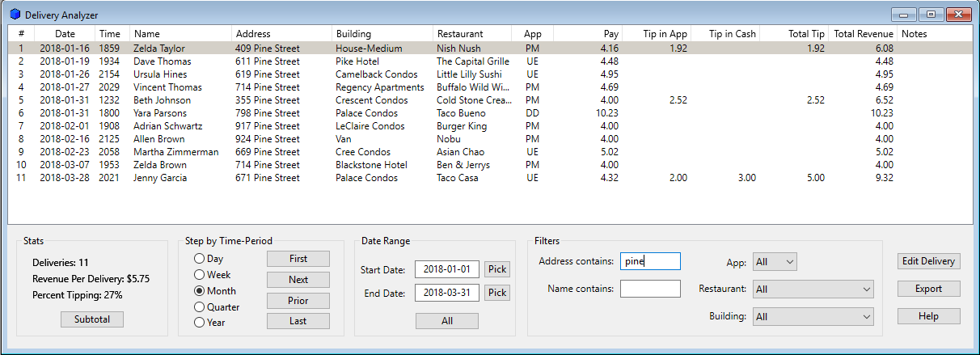The image size is (980, 355).
Task: Click Pick beside End Date
Action: pyautogui.click(x=497, y=293)
